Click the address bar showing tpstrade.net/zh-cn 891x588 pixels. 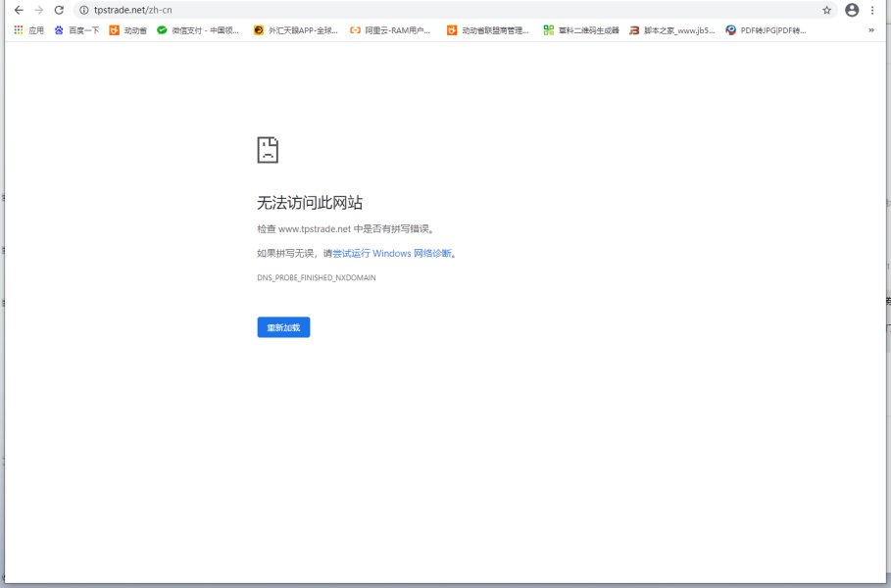[455, 10]
